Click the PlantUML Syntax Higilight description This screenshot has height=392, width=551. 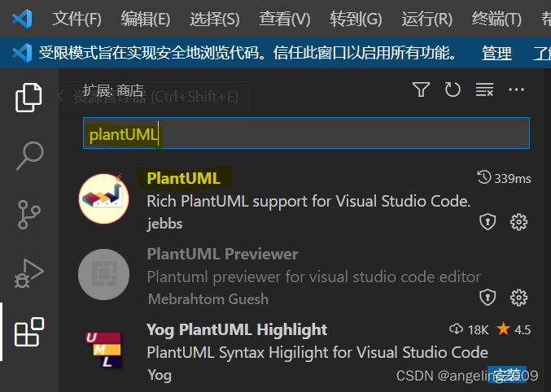pyautogui.click(x=317, y=352)
